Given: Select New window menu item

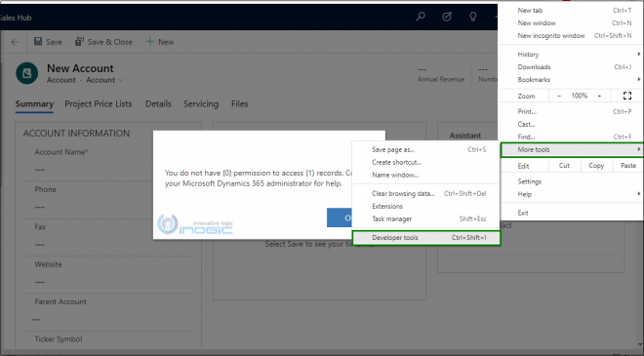Looking at the screenshot, I should click(571, 23).
